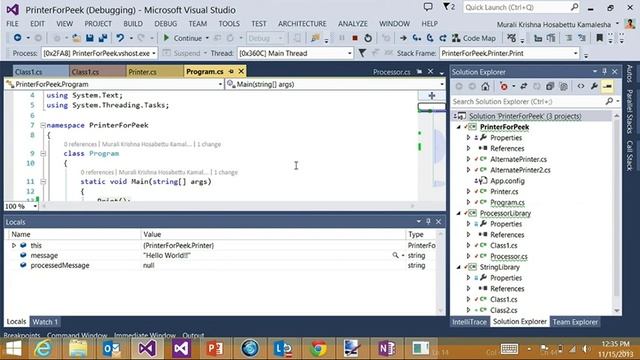The width and height of the screenshot is (640, 360).
Task: Click the Step Out icon
Action: click(443, 38)
